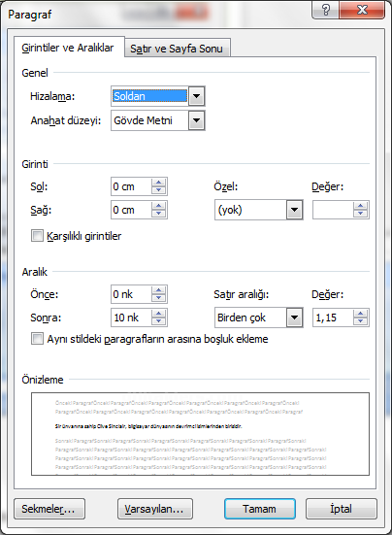Screen dimensions: 392x535
Task: Click the Sol indent value field
Action: pos(131,186)
